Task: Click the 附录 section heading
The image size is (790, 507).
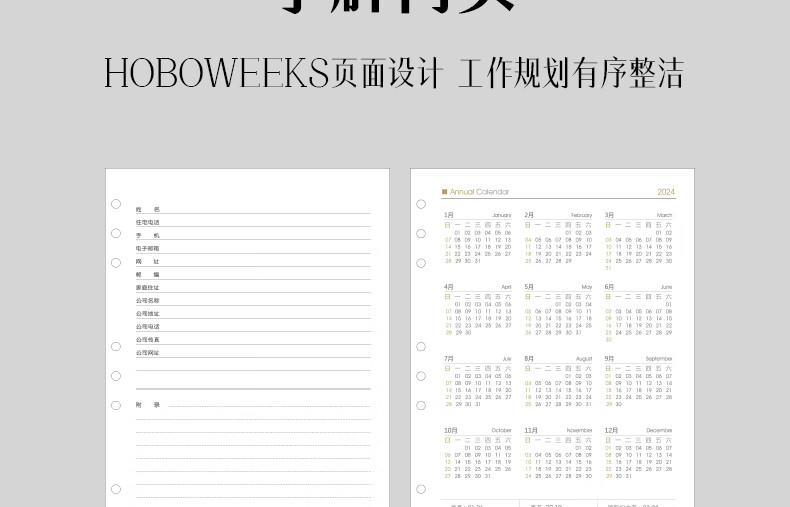Action: click(x=148, y=405)
